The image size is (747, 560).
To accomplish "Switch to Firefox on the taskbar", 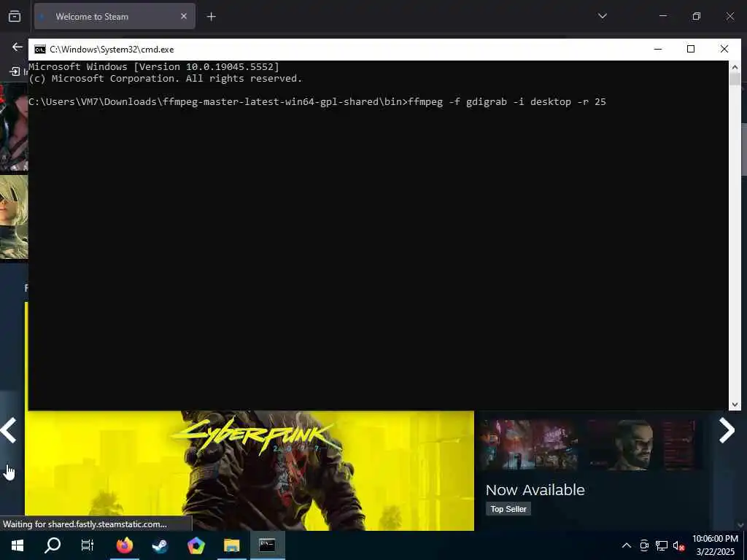I will [124, 545].
